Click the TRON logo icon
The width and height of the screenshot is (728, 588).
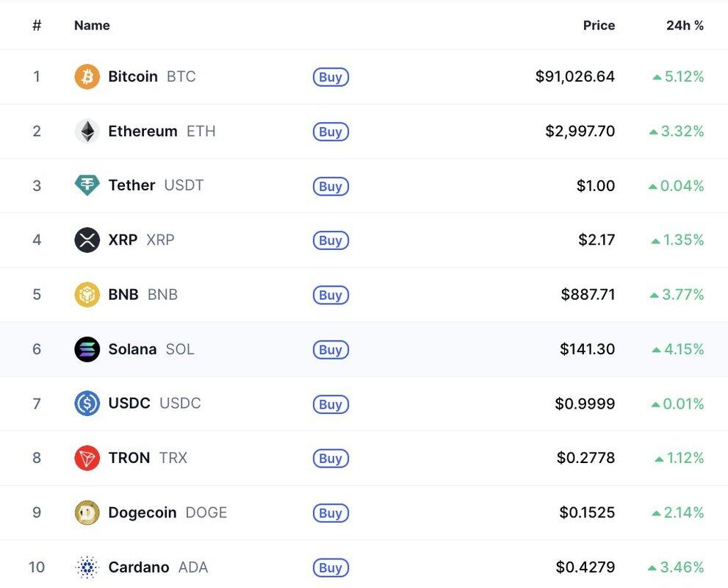pos(87,458)
